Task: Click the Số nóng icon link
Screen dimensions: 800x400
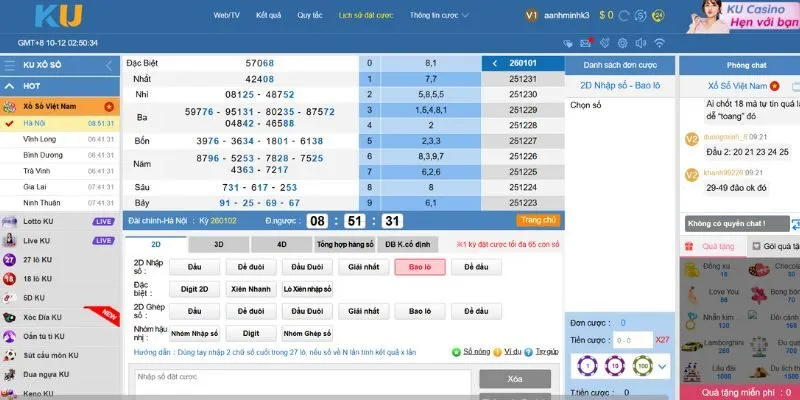Action: (x=471, y=352)
